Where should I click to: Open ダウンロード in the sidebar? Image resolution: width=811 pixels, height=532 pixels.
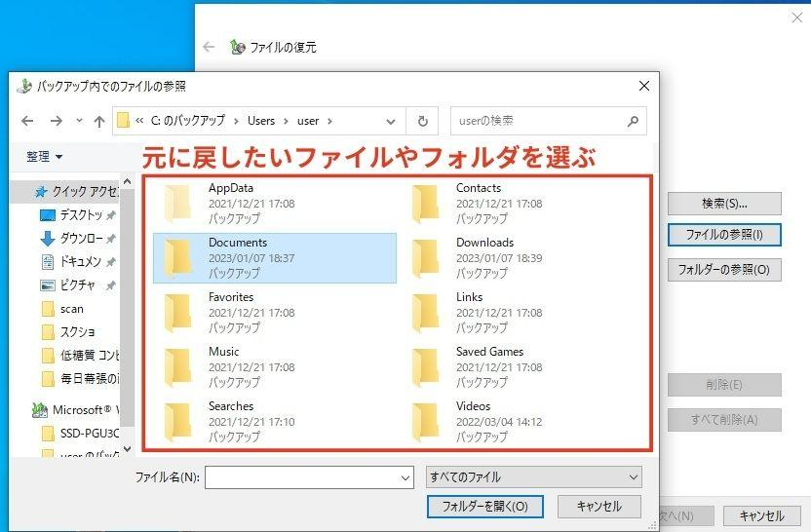[78, 239]
